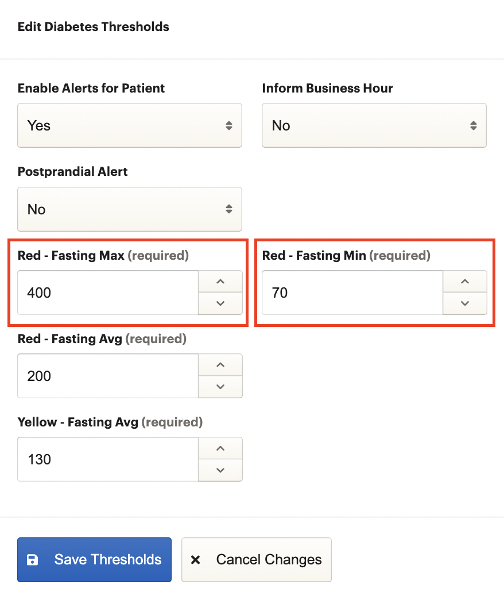The width and height of the screenshot is (504, 600).
Task: Increase Red - Fasting Avg value
Action: [x=220, y=365]
